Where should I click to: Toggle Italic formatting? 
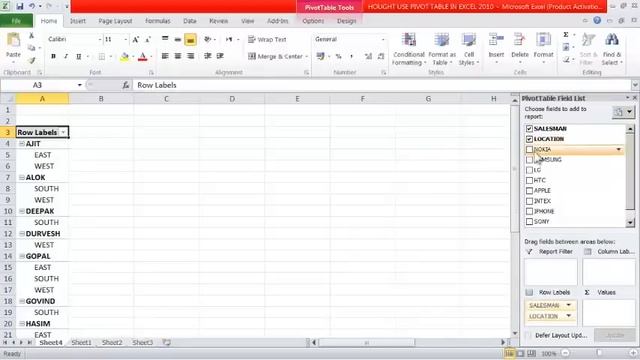coord(66,56)
